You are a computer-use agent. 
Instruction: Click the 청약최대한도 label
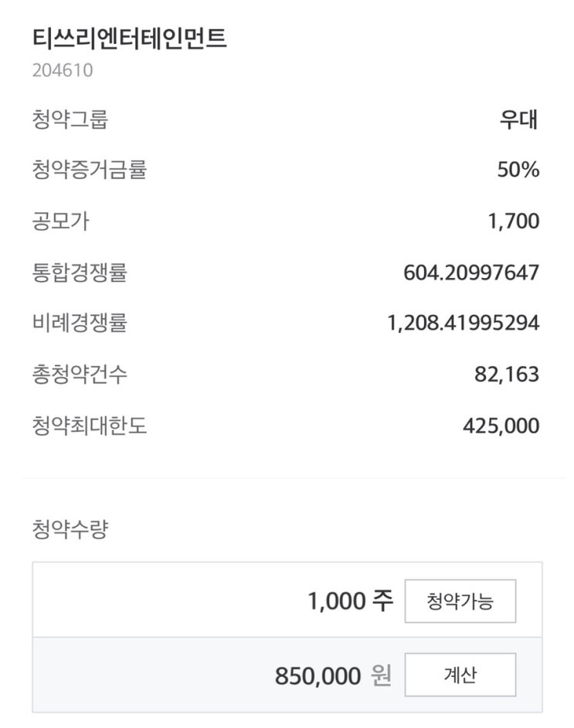90,425
